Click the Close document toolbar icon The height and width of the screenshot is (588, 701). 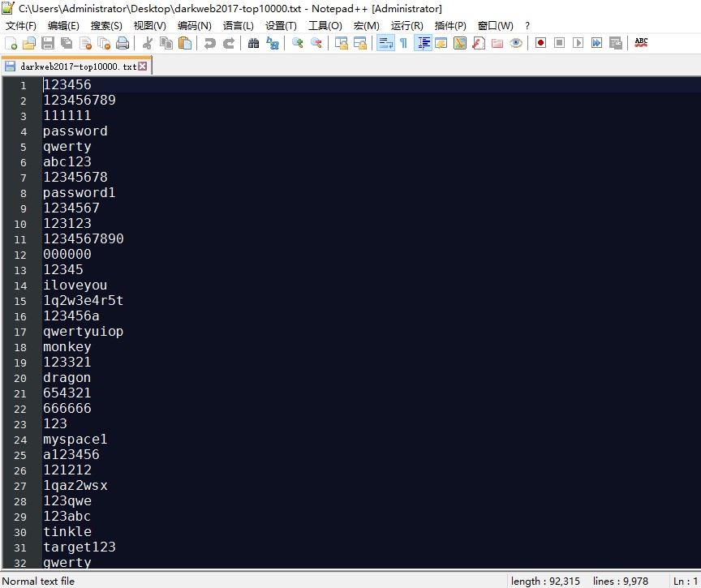[x=85, y=43]
